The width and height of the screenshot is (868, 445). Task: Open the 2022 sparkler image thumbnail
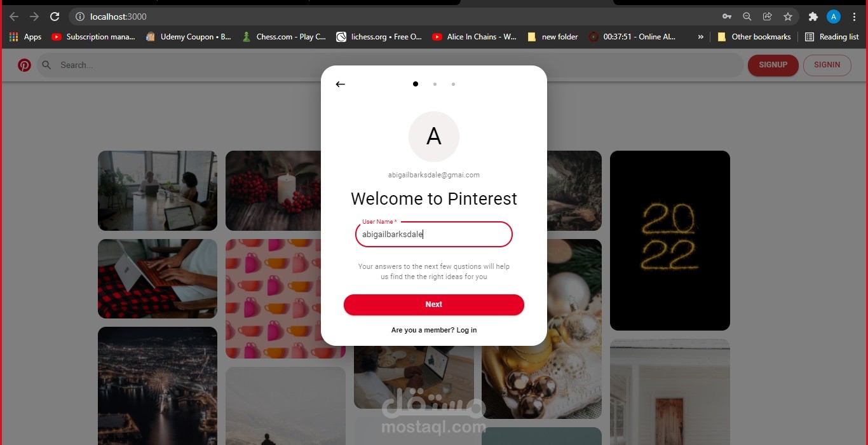coord(670,240)
